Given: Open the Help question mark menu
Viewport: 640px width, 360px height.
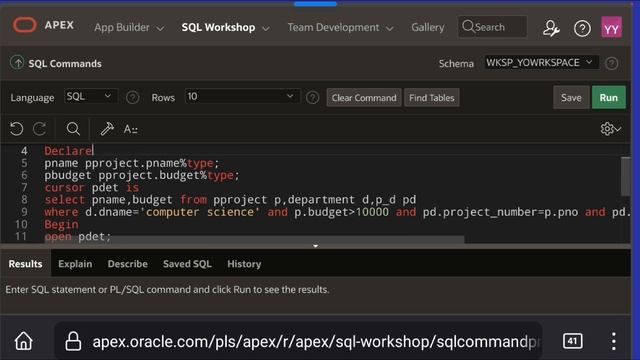Looking at the screenshot, I should click(582, 29).
